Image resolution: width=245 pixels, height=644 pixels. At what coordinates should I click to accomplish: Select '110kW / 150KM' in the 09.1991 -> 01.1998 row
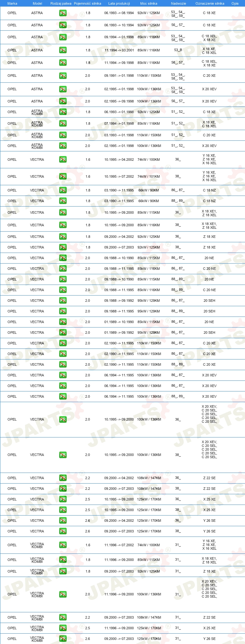[x=149, y=76]
